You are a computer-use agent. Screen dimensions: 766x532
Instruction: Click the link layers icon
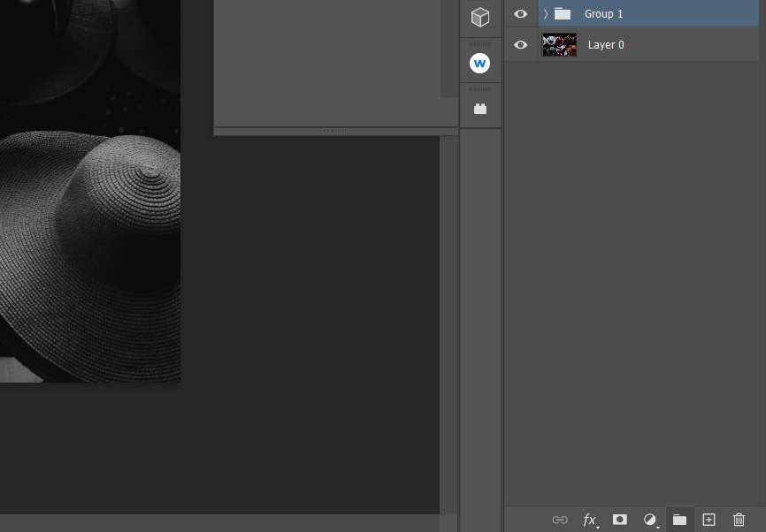[560, 520]
